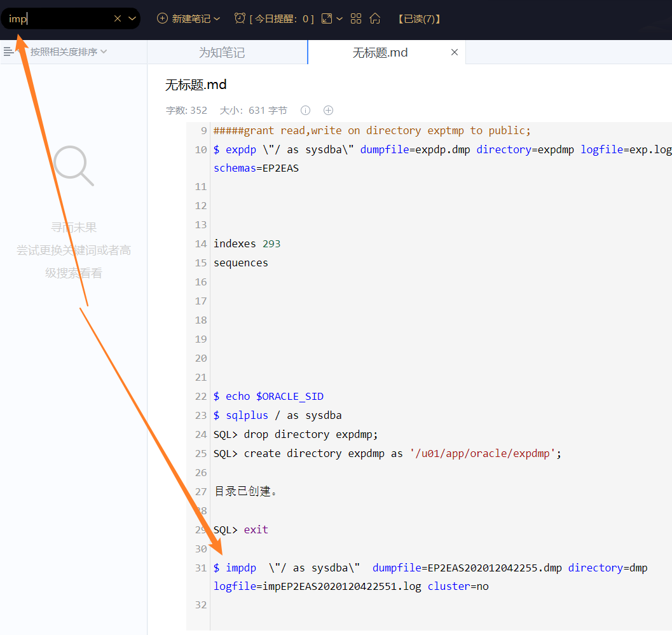This screenshot has width=672, height=635.
Task: Click the '寻而未果' no results message
Action: click(74, 227)
